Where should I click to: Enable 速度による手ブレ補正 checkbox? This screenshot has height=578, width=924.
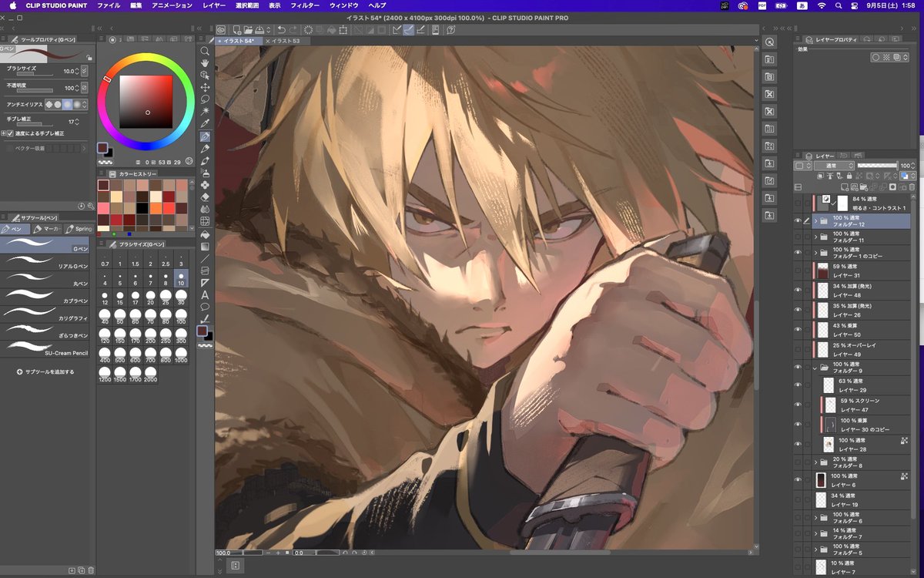[x=11, y=133]
